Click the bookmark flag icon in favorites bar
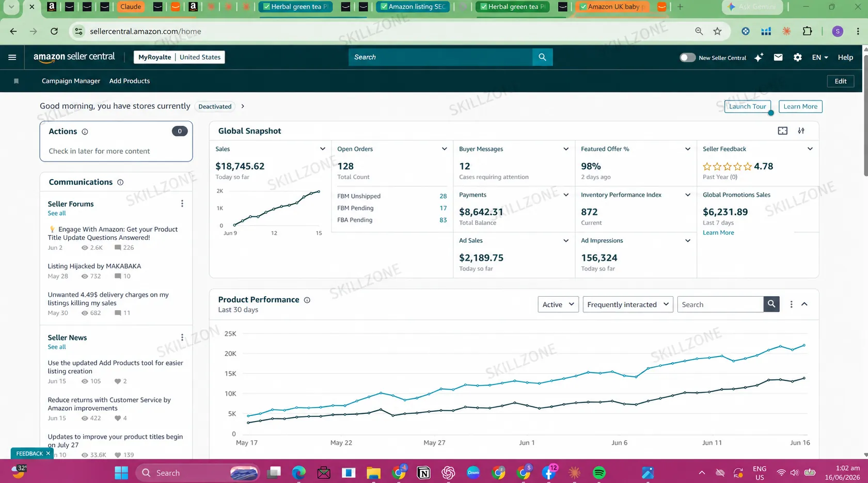Image resolution: width=868 pixels, height=483 pixels. pyautogui.click(x=16, y=81)
